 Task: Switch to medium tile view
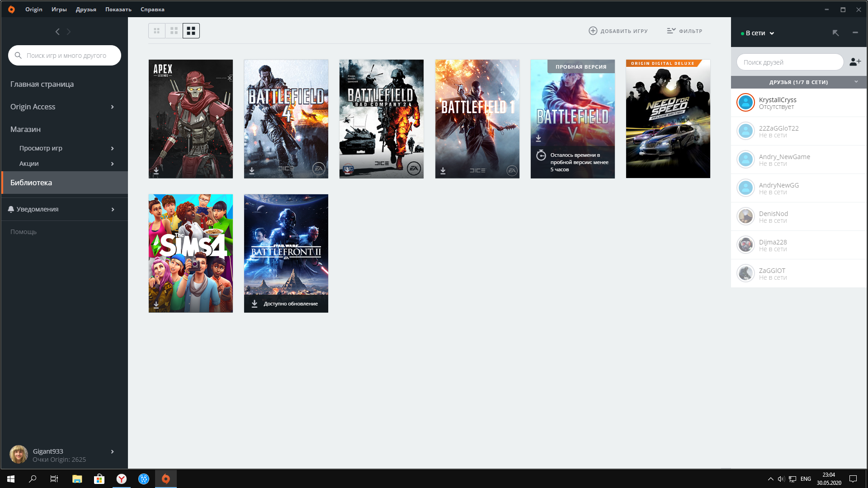pos(174,31)
